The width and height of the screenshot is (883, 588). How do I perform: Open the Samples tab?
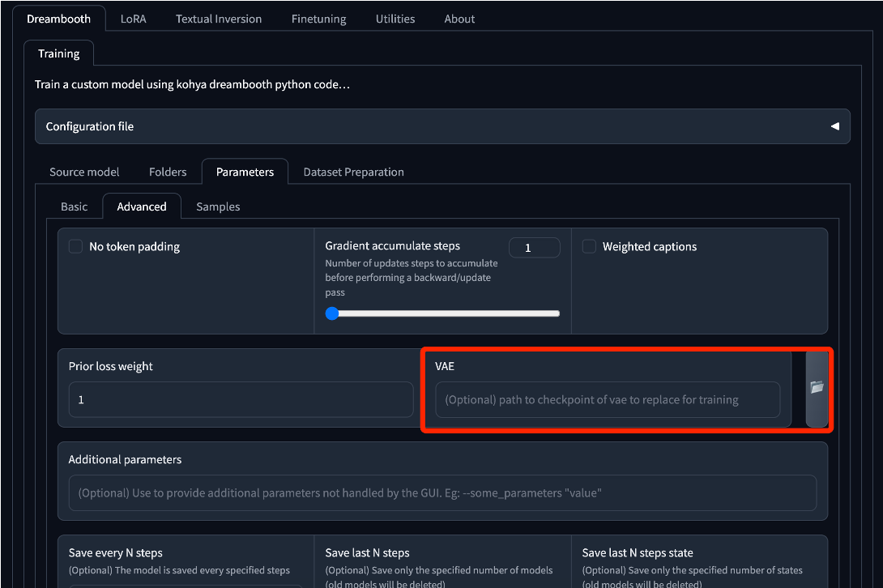coord(218,207)
